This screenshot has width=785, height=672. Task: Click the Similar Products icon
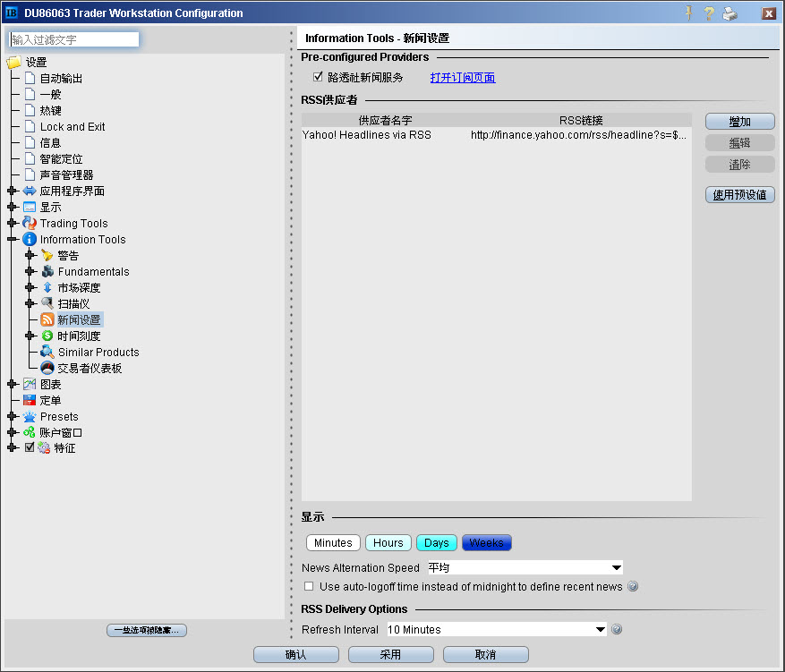point(47,353)
